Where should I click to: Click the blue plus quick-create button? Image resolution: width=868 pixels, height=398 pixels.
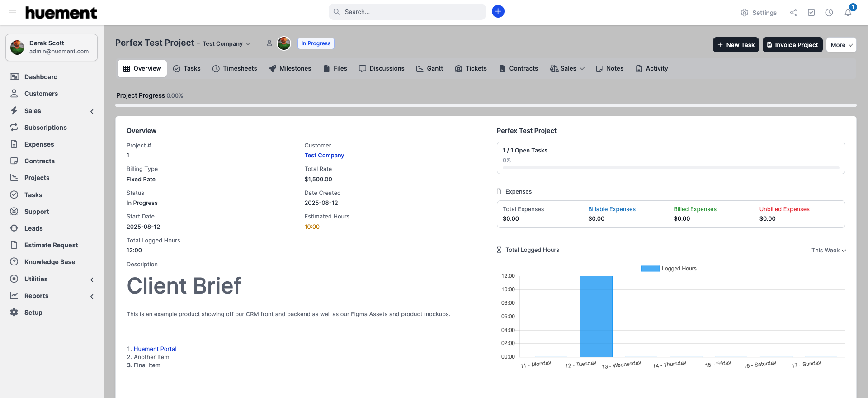click(x=498, y=12)
